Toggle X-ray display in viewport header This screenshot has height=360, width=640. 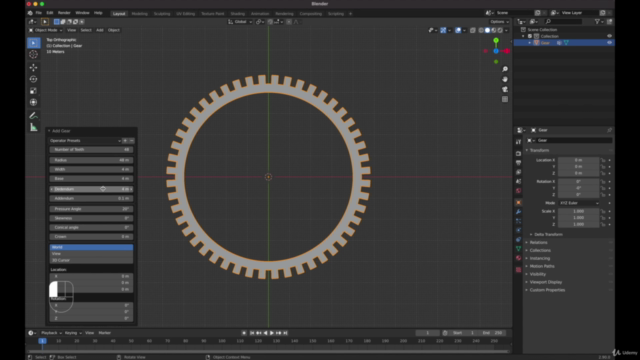click(473, 30)
